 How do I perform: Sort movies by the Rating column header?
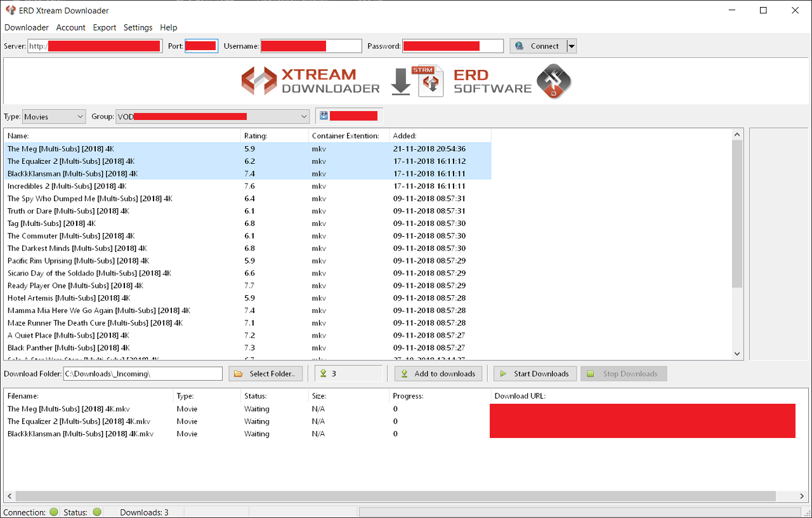[x=275, y=136]
